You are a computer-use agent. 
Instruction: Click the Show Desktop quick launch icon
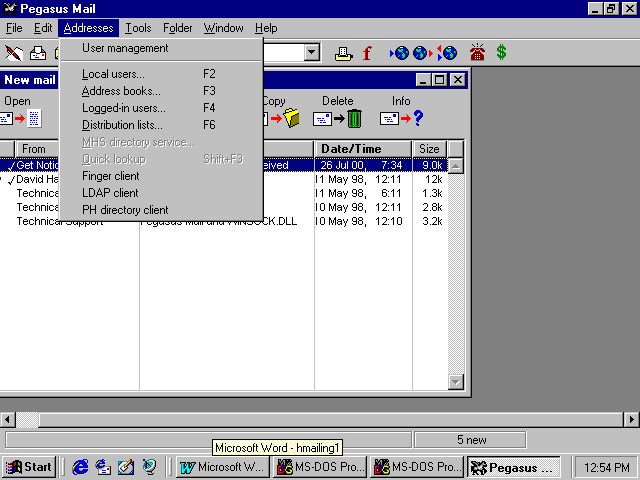[126, 467]
